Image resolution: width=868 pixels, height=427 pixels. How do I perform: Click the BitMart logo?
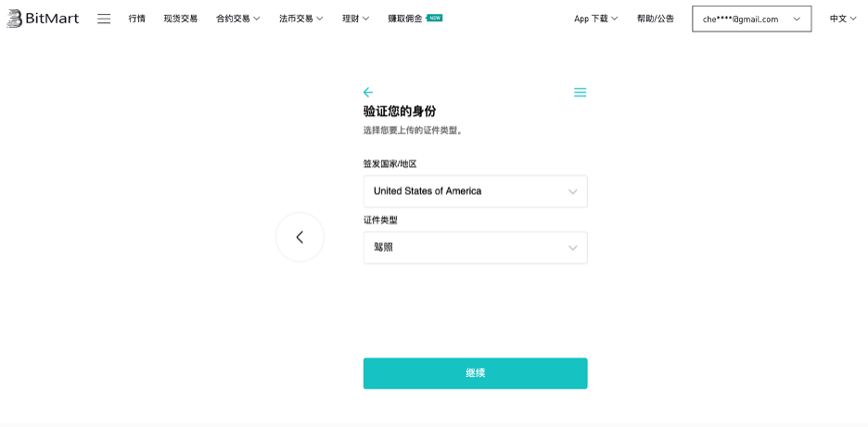(44, 19)
